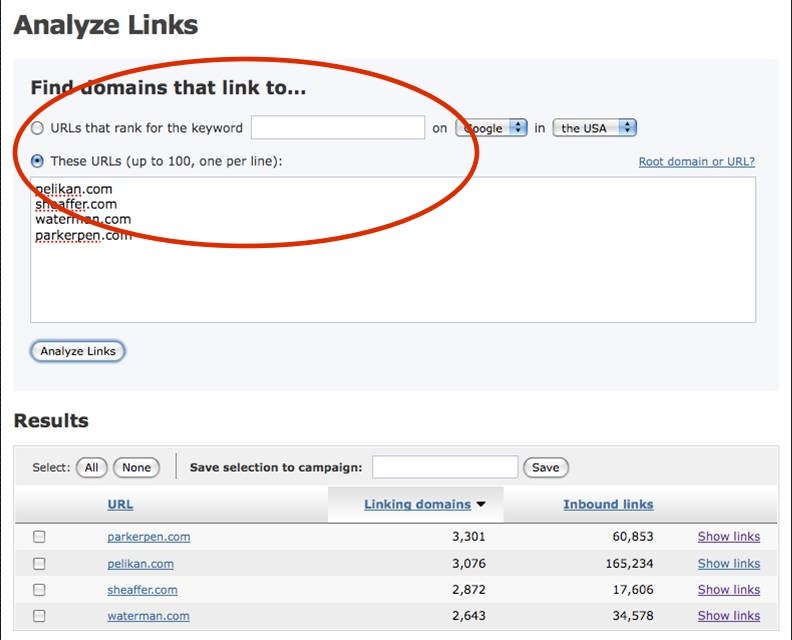Screen dimensions: 792x640
Task: Click inside the URLs list textarea
Action: click(x=393, y=250)
